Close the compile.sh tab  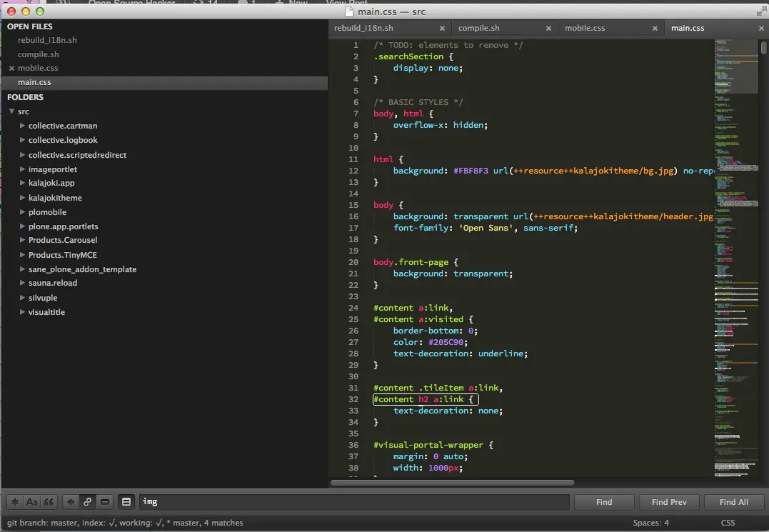[548, 29]
